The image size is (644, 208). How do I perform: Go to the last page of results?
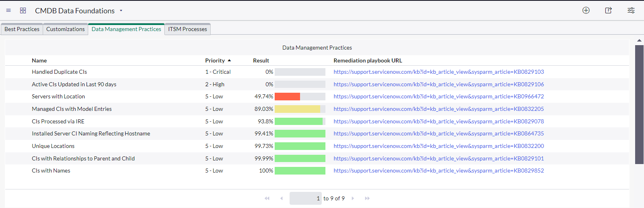(367, 198)
